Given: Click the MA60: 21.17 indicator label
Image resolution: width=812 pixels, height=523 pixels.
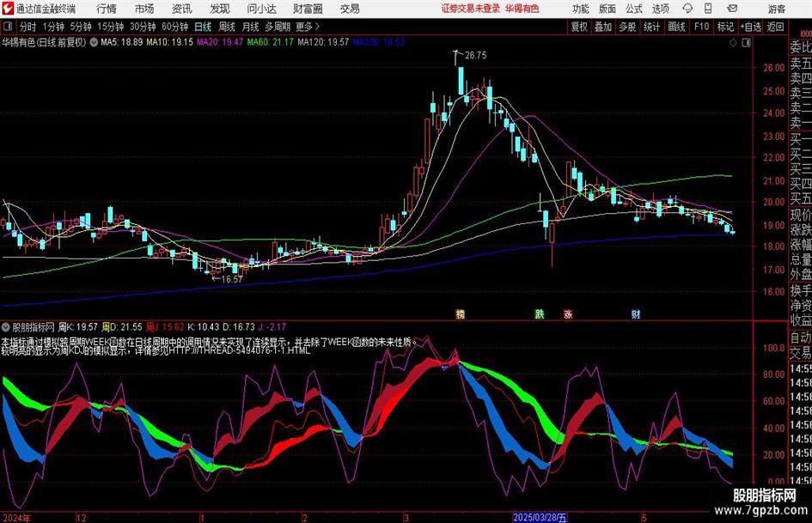Looking at the screenshot, I should click(270, 42).
